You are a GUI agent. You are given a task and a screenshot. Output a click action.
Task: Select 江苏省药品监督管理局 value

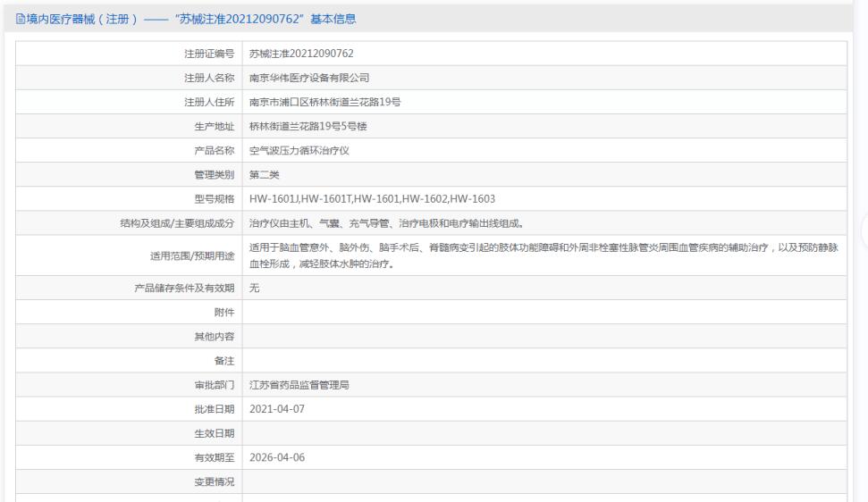299,385
